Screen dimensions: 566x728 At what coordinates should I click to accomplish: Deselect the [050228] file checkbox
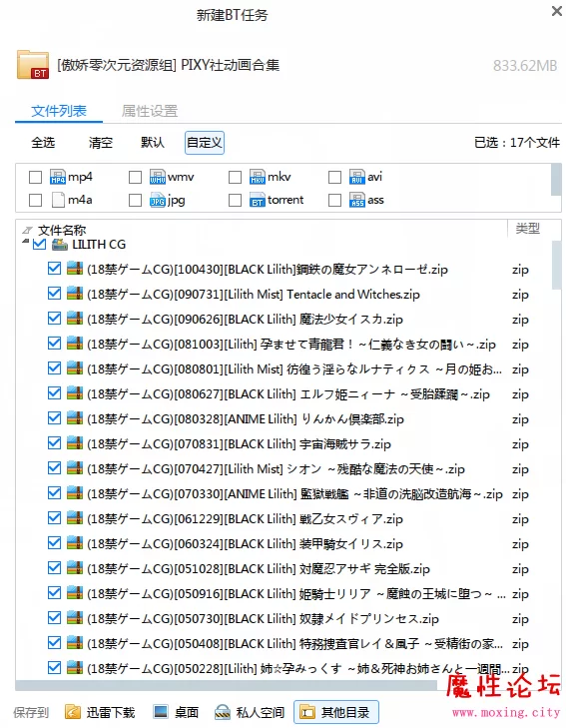tap(54, 668)
